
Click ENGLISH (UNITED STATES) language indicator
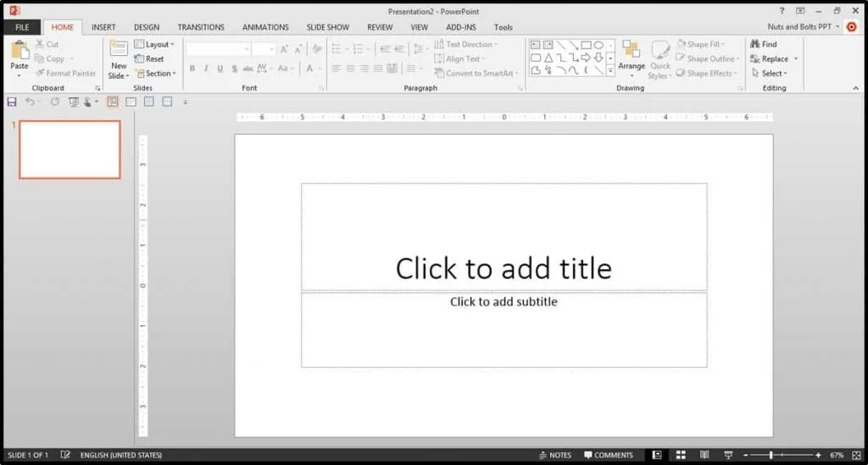tap(121, 455)
